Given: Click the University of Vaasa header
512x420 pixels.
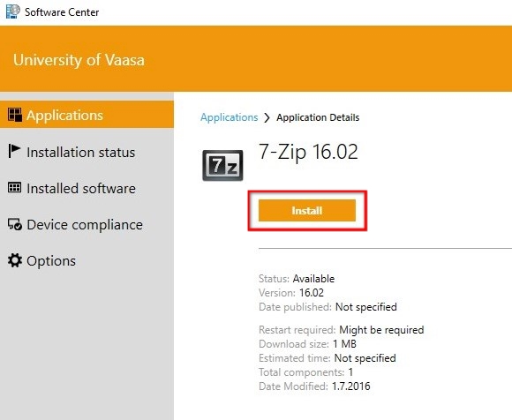Looking at the screenshot, I should 79,60.
